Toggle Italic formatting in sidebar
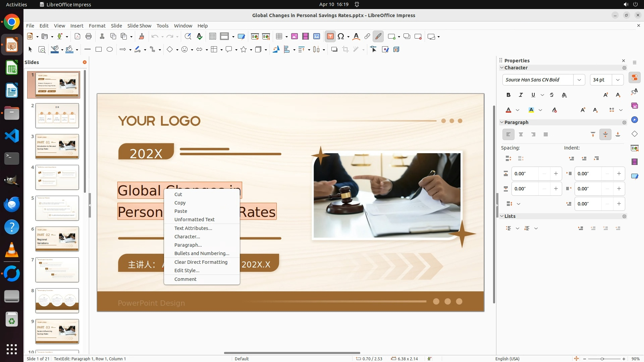Viewport: 644px width, 362px height. pyautogui.click(x=521, y=95)
